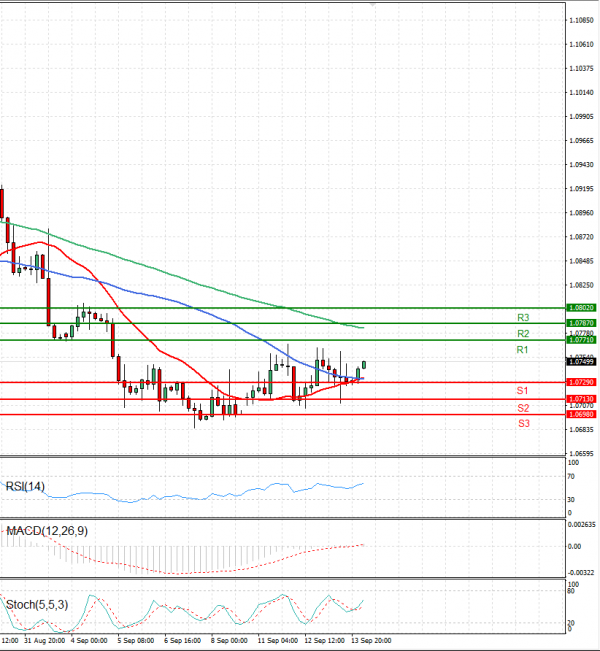The image size is (600, 651).
Task: Click the R2 resistance label
Action: [522, 333]
